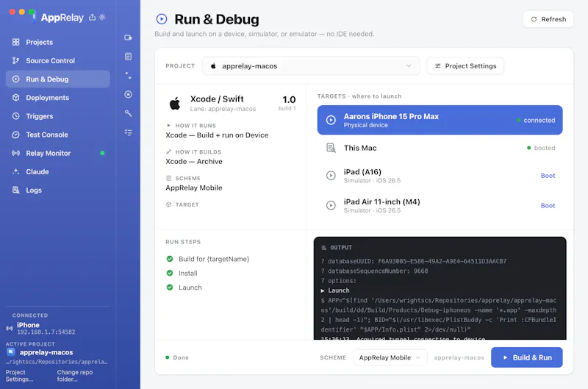Open the key icon in the narrow strip
The height and width of the screenshot is (389, 588).
coord(128,113)
